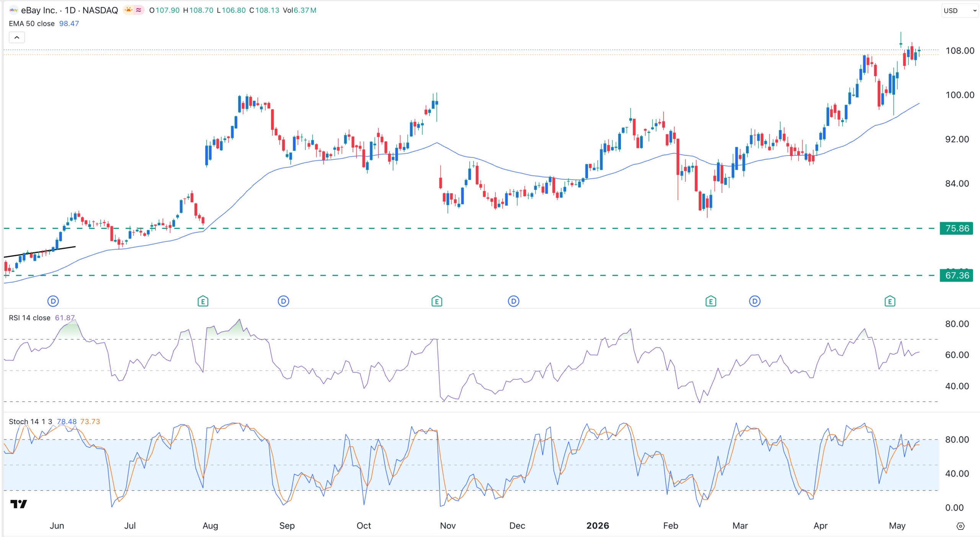980x537 pixels.
Task: Click the dividend marker D in late November
Action: tap(514, 301)
